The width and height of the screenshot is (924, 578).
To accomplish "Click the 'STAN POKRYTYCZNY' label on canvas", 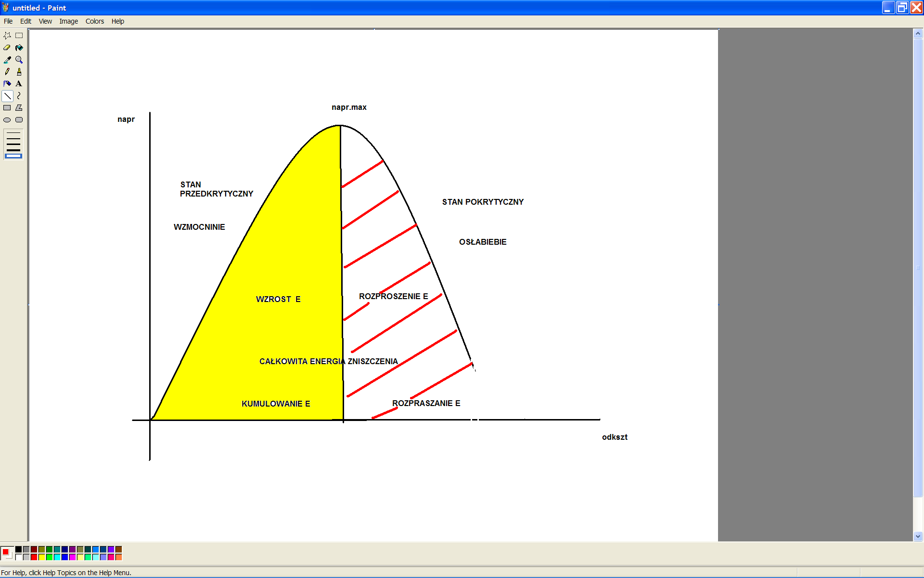I will click(483, 202).
